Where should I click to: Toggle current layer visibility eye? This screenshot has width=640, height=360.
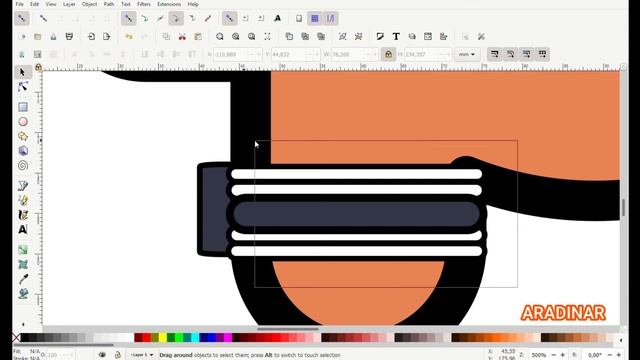102,355
